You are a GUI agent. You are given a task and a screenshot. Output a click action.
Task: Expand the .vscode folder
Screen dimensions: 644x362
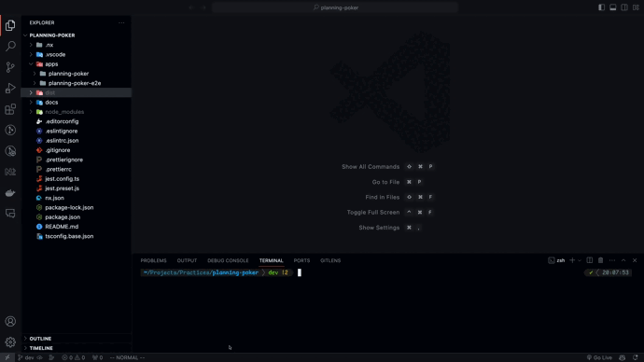[77, 54]
